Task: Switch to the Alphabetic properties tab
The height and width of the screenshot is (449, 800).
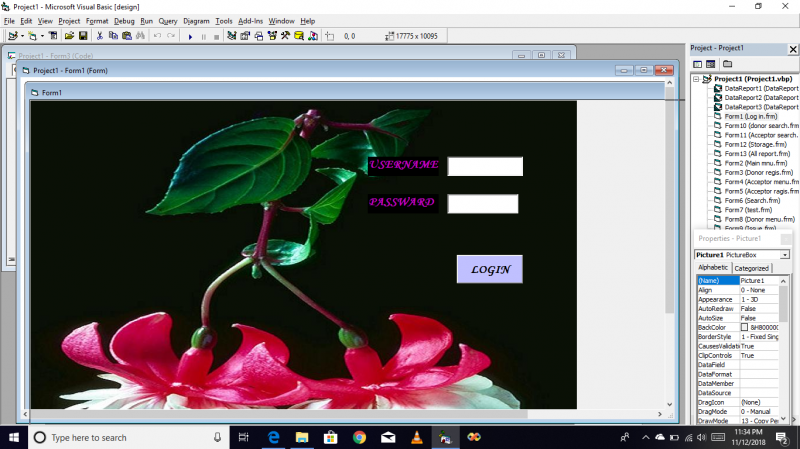Action: pyautogui.click(x=713, y=267)
